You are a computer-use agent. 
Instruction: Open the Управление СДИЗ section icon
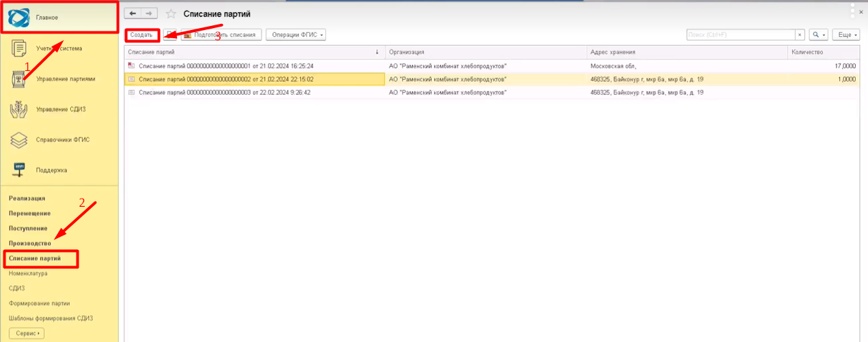tap(19, 109)
